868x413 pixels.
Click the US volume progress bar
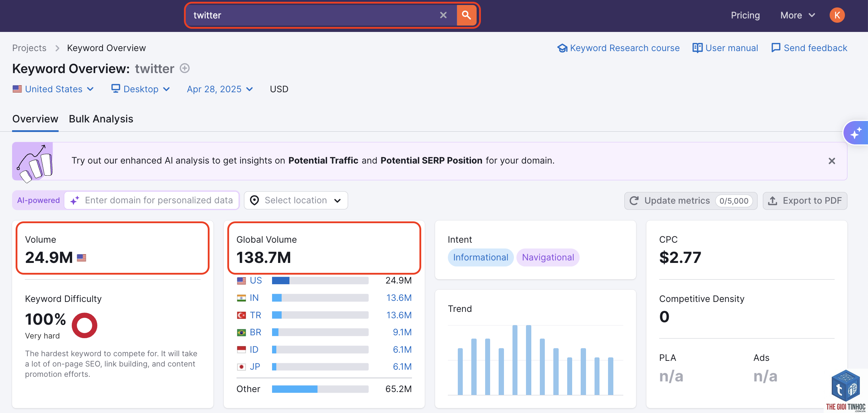click(x=320, y=281)
